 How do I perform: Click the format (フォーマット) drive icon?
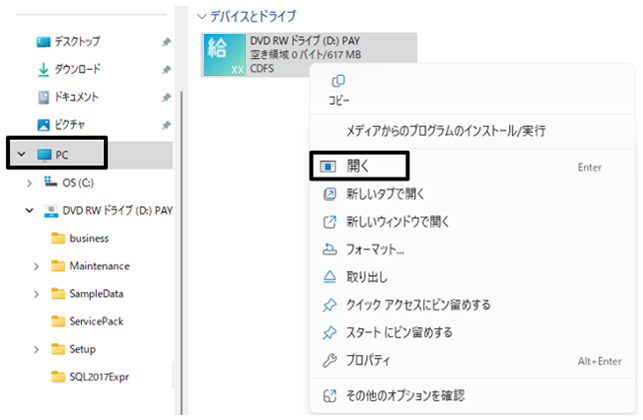[330, 249]
